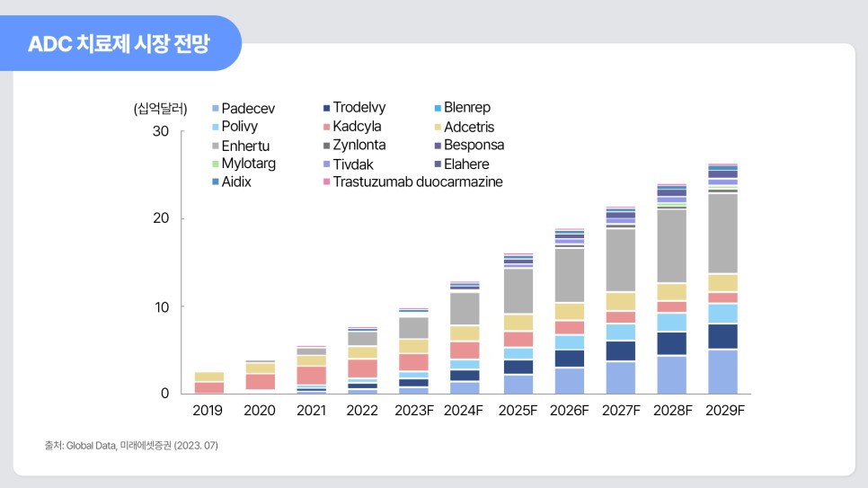The width and height of the screenshot is (868, 488).
Task: Click the Kadcyla legend color swatch
Action: coord(326,127)
